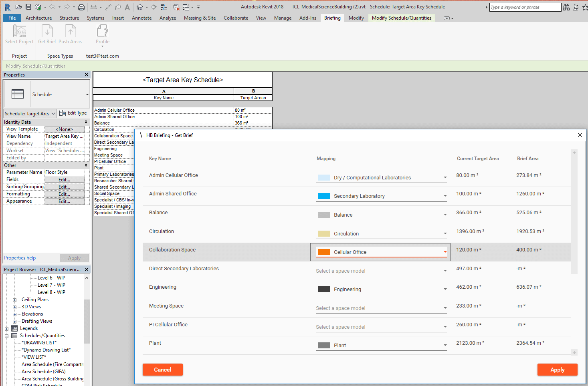Switch to the Architecture ribbon tab
Viewport: 588px width, 386px height.
(38, 18)
